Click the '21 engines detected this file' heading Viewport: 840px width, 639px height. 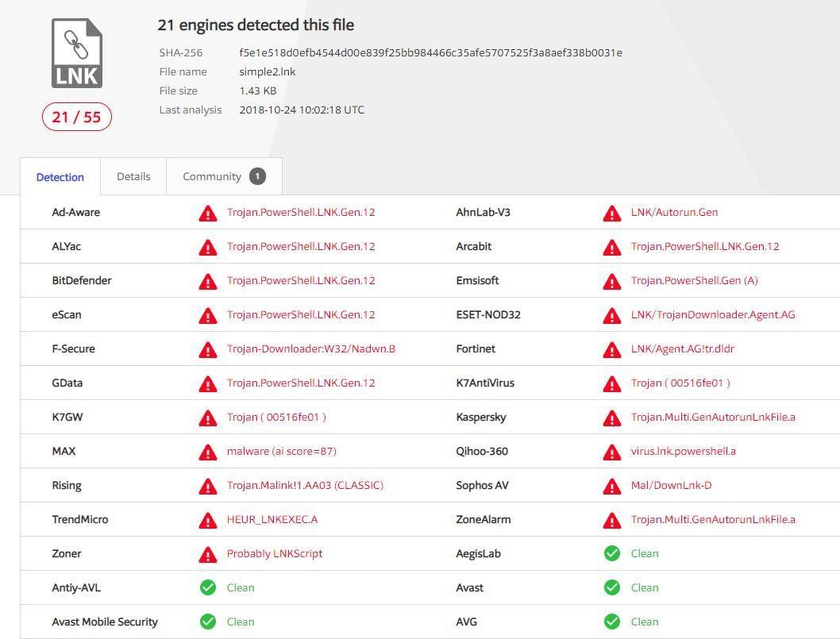tap(256, 25)
